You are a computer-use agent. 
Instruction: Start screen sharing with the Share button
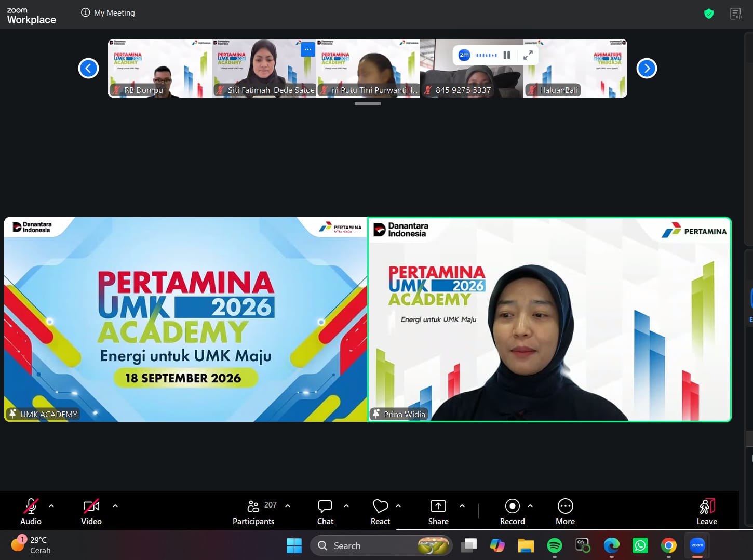pos(438,512)
